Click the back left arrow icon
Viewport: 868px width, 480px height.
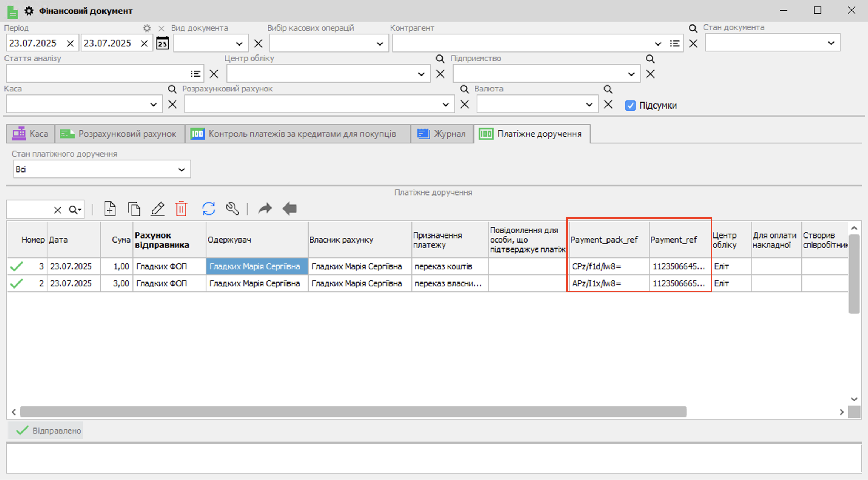pyautogui.click(x=290, y=209)
